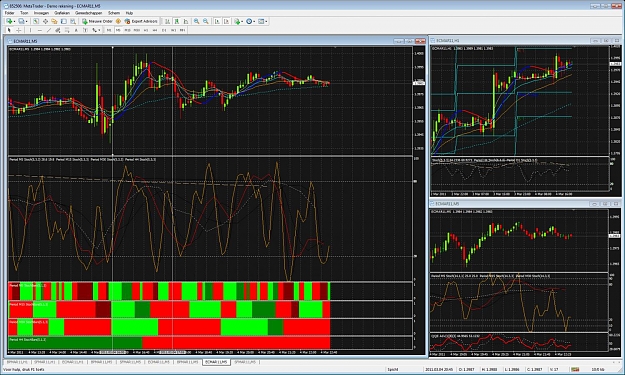The height and width of the screenshot is (375, 625).
Task: Open the Indicators list icon
Action: (x=238, y=21)
